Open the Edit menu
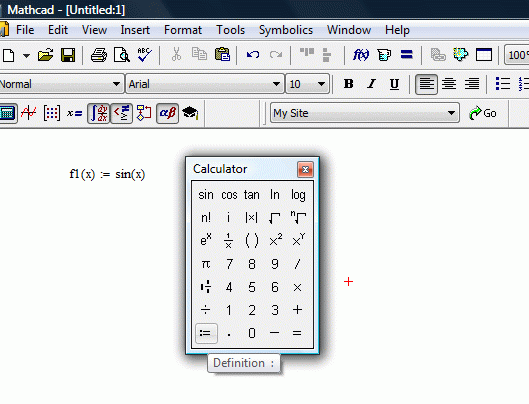 click(58, 30)
